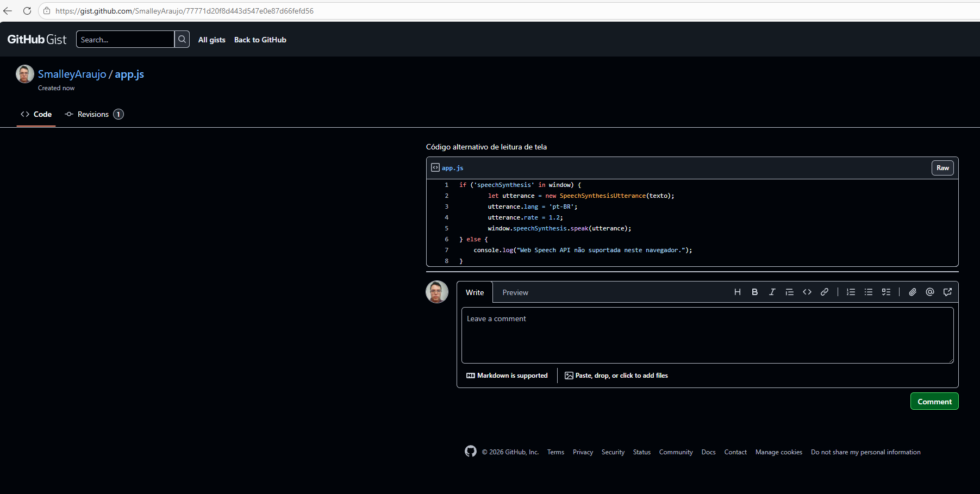Click the commenter avatar beside the comment box
This screenshot has width=980, height=494.
pos(437,292)
